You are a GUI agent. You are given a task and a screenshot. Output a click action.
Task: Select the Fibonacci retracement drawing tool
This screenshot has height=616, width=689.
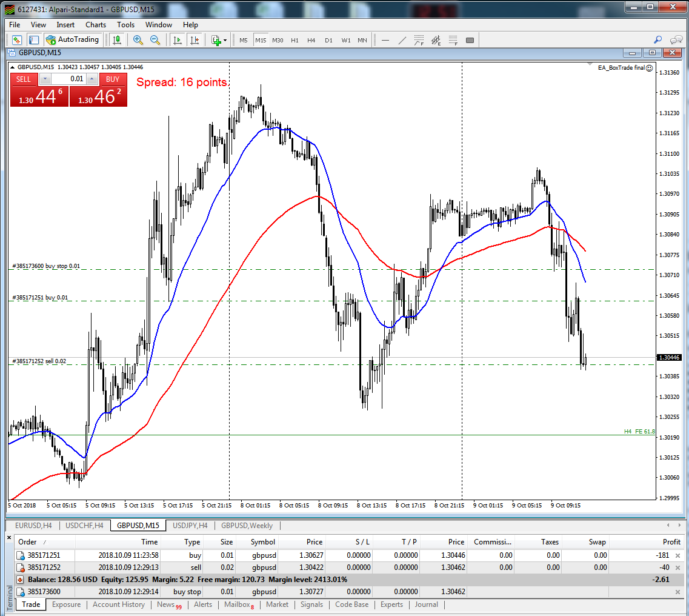(419, 41)
